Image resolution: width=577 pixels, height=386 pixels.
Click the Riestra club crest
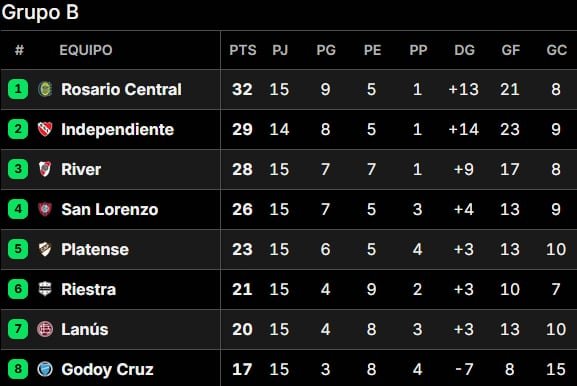tap(45, 289)
